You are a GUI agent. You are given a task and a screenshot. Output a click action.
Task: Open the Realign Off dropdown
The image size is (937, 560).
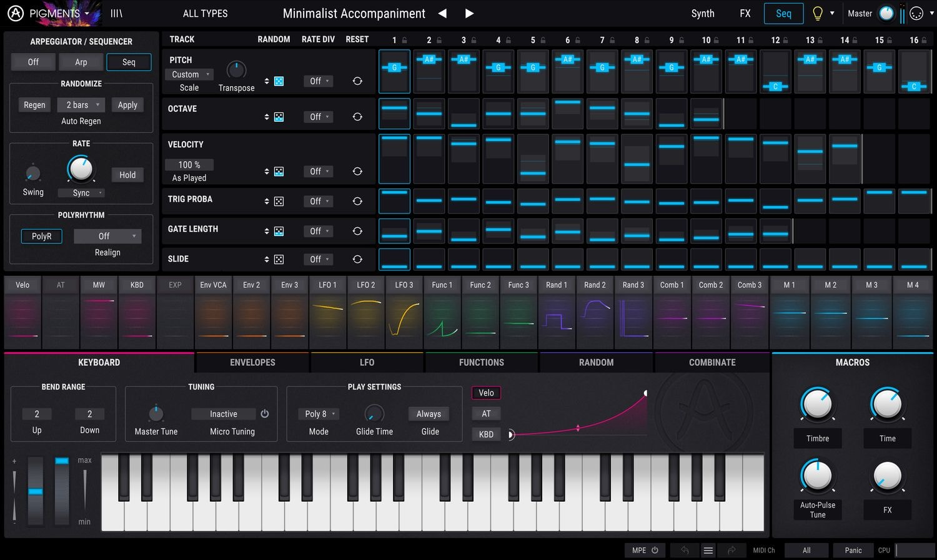click(x=107, y=236)
